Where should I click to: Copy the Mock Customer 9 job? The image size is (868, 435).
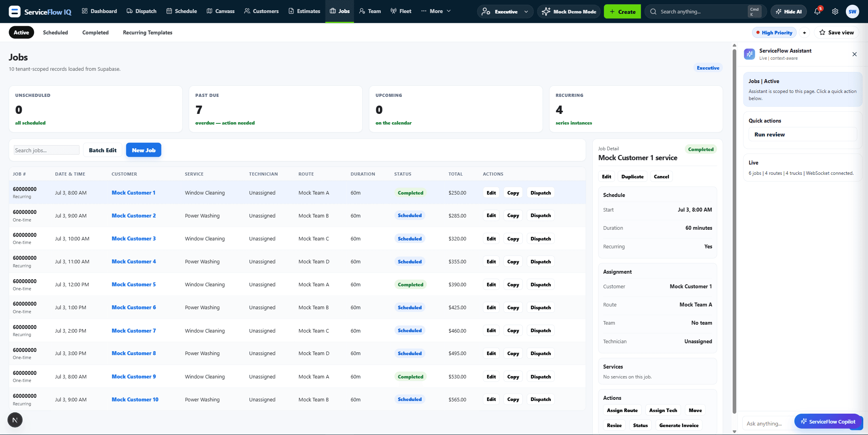click(x=513, y=377)
